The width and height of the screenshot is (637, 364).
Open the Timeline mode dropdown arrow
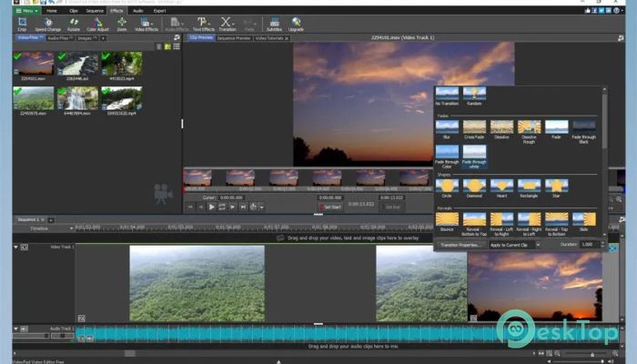point(71,228)
